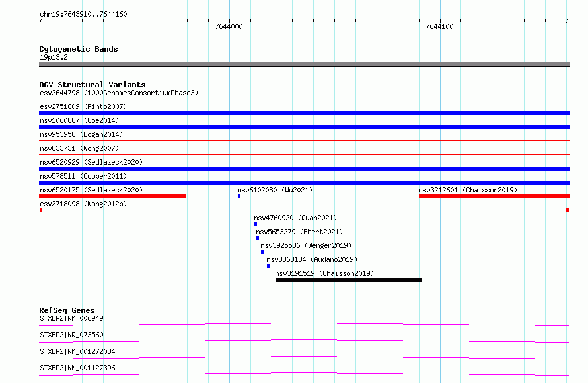588x383 pixels.
Task: Open transcript STXBP2|NM_001272034
Action: click(77, 351)
